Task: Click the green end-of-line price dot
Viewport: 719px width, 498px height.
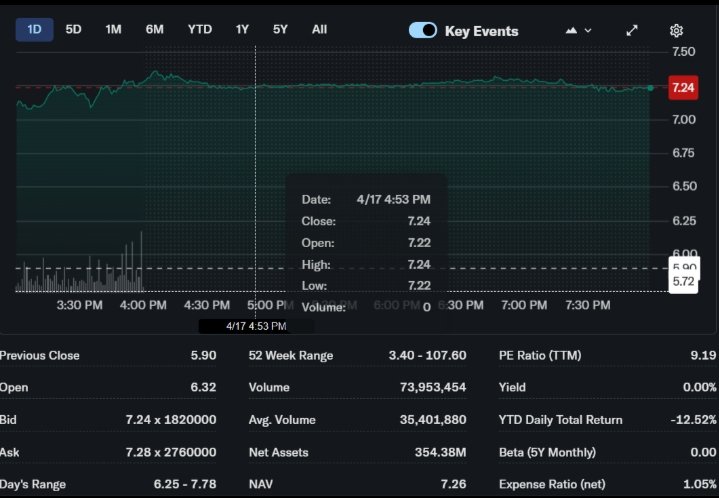Action: (651, 88)
